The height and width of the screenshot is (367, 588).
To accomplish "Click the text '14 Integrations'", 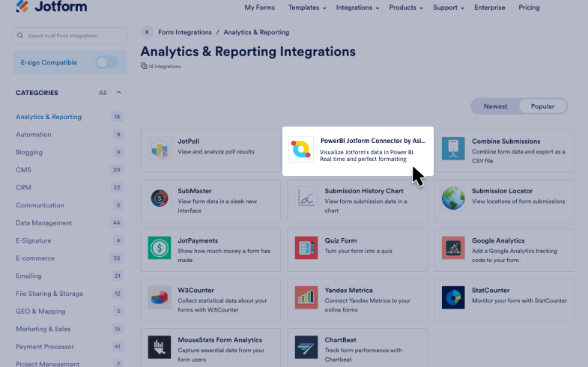I will click(165, 67).
